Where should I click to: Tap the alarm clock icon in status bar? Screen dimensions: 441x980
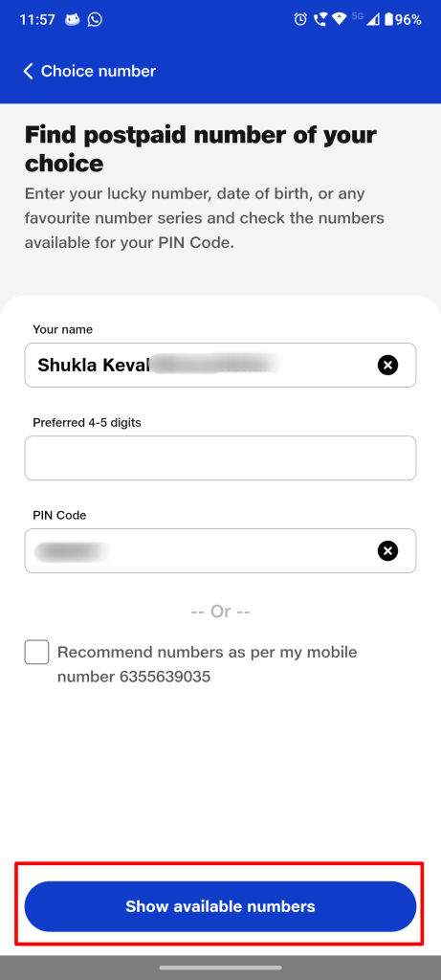pyautogui.click(x=300, y=19)
